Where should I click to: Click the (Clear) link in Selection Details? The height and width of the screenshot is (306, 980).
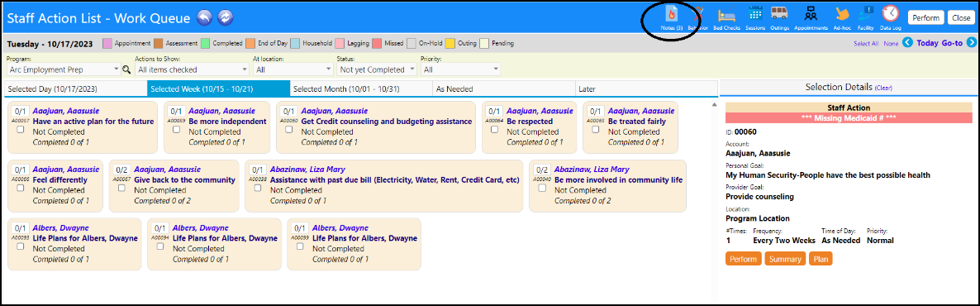coord(884,88)
